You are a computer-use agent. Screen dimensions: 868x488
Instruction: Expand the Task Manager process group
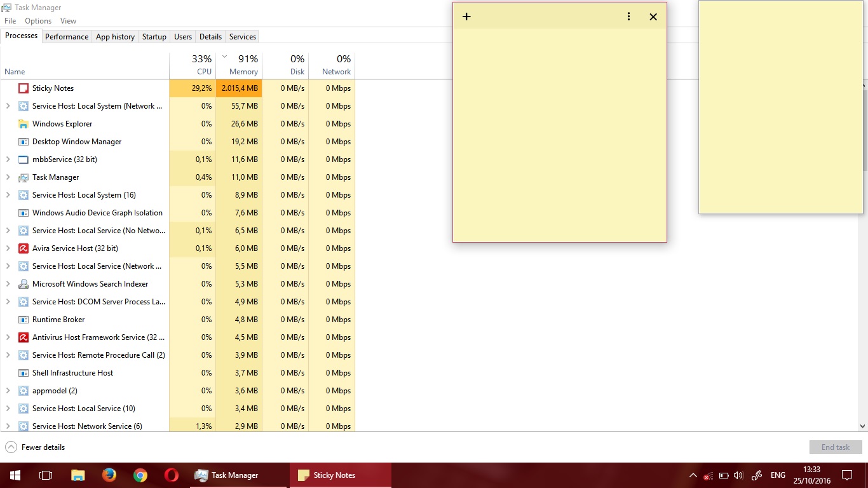(8, 177)
